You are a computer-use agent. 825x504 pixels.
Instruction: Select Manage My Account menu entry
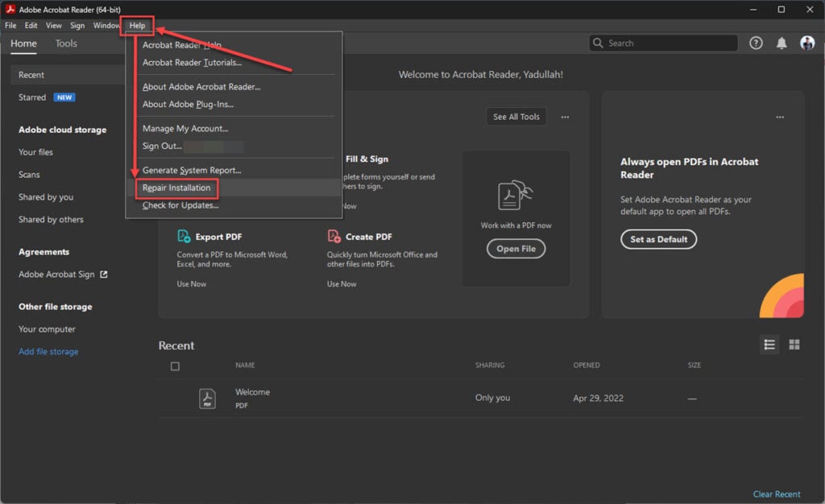(185, 128)
